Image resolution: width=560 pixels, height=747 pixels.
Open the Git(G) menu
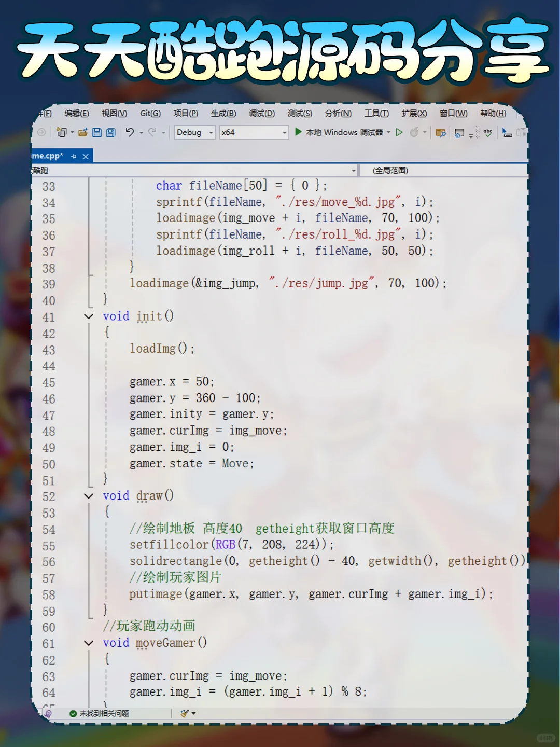point(150,114)
